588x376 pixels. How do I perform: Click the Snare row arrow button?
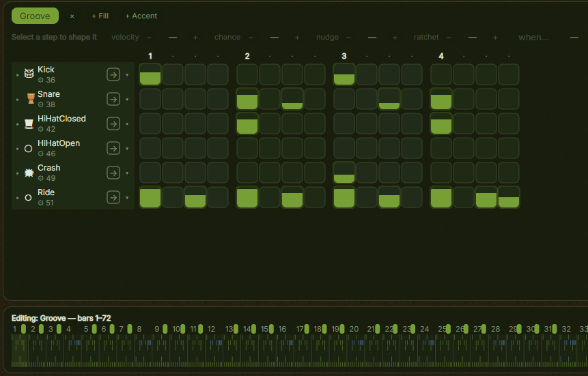tap(113, 99)
